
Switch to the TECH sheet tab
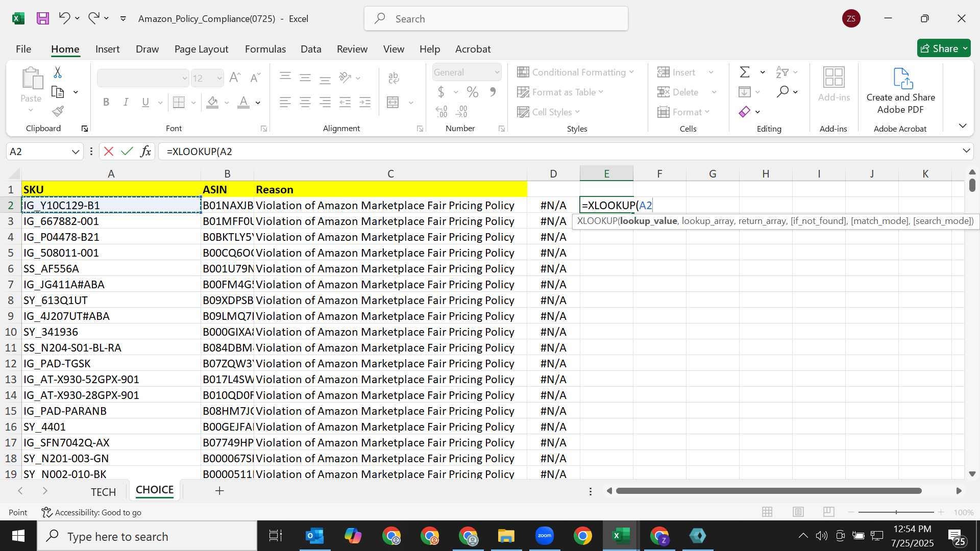coord(103,492)
